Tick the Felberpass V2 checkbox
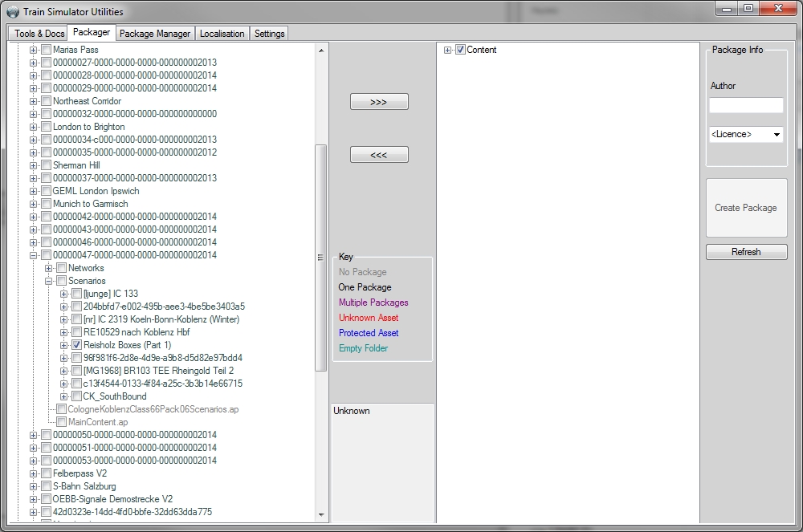Viewport: 803px width, 532px height. pos(46,473)
